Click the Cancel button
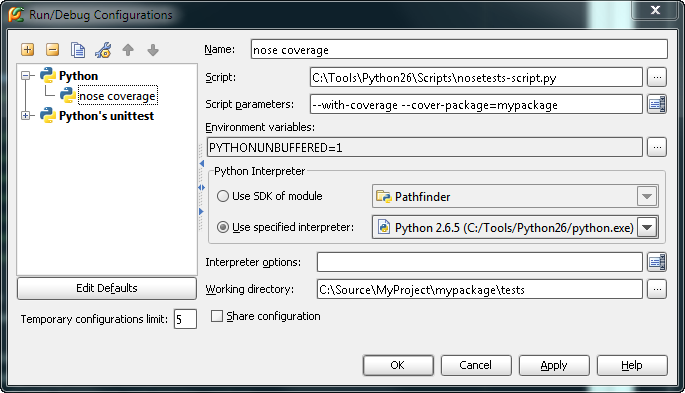Image resolution: width=685 pixels, height=393 pixels. click(476, 365)
